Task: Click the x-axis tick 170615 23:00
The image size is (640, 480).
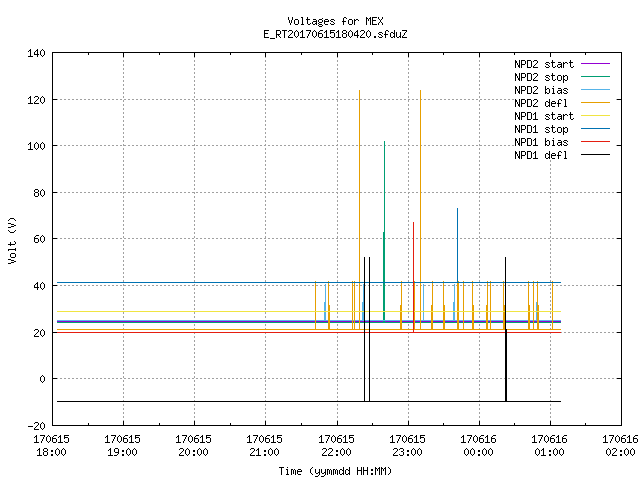Action: 407,446
